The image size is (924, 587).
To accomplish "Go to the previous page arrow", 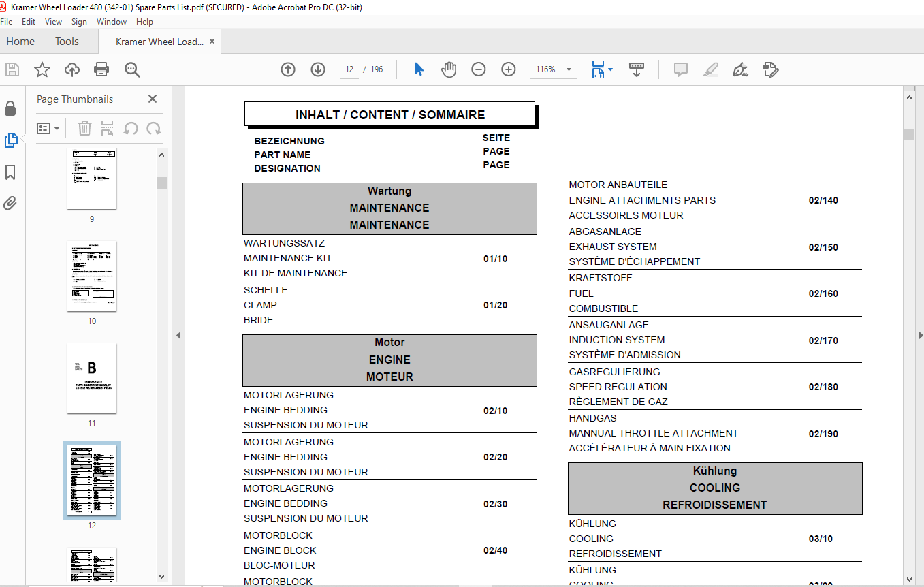I will coord(288,69).
